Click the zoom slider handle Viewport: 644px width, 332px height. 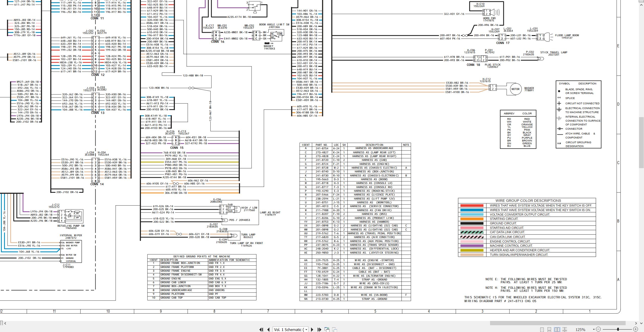(x=618, y=329)
